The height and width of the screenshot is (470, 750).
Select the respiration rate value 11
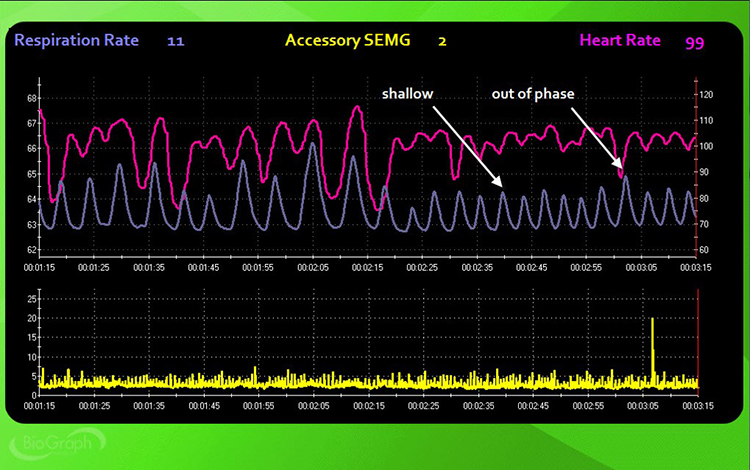coord(176,41)
